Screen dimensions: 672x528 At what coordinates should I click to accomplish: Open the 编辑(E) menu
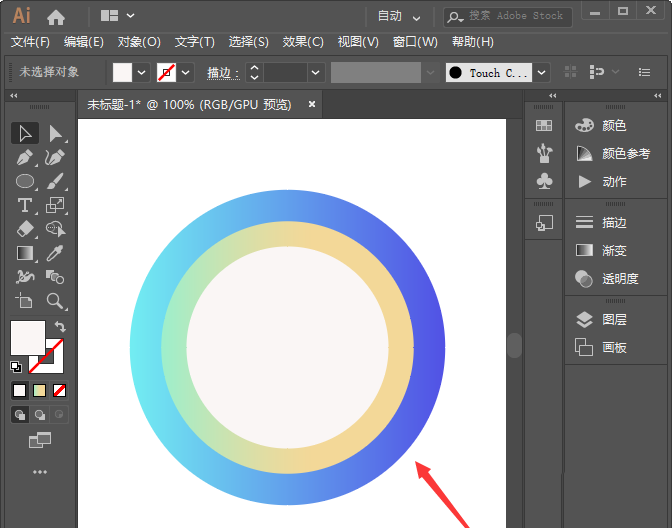coord(84,42)
